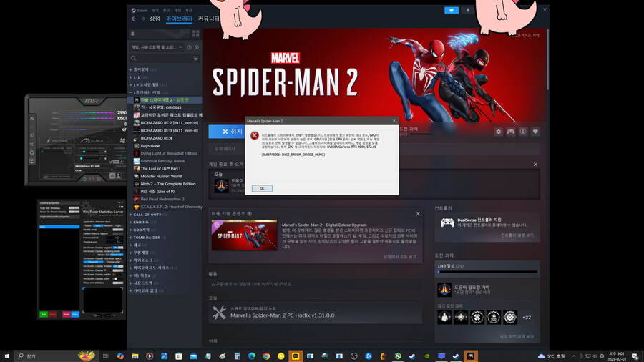Go back with the Steam back arrow
The height and width of the screenshot is (362, 644).
click(133, 19)
